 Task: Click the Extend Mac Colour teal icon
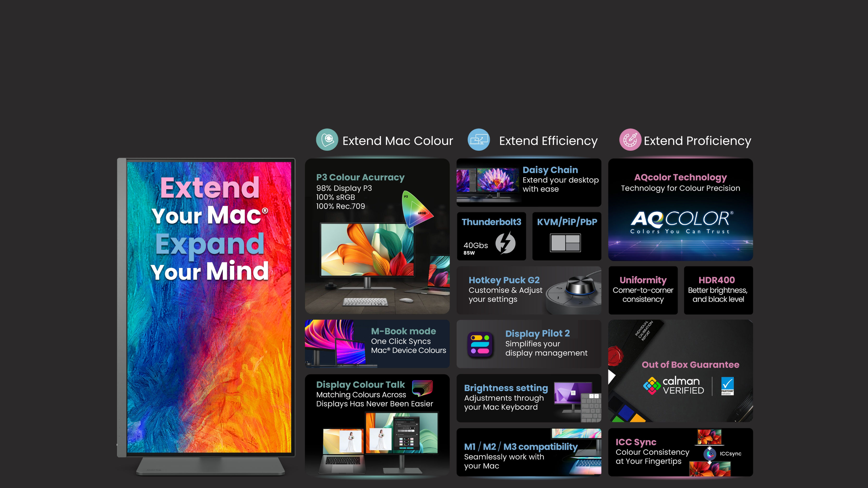pos(327,140)
